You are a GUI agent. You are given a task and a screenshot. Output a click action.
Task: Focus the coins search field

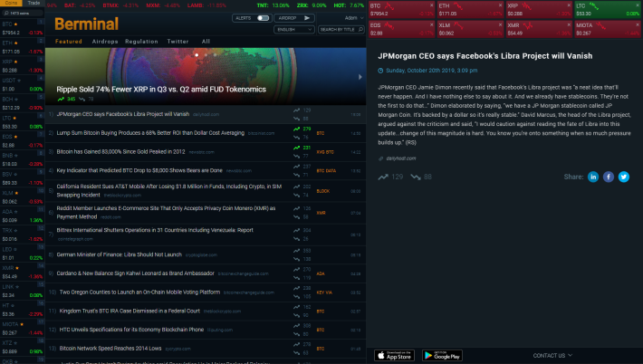tap(23, 13)
